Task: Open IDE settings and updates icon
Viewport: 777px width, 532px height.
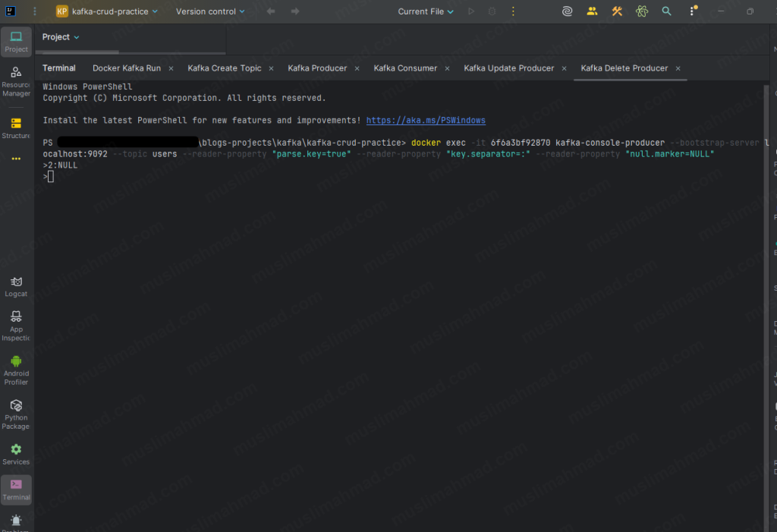Action: coord(693,11)
